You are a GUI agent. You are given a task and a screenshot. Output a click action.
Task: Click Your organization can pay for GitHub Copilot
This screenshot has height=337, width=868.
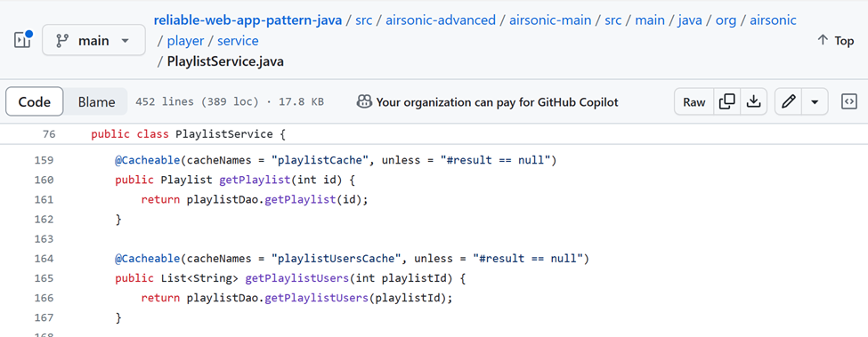pos(497,101)
